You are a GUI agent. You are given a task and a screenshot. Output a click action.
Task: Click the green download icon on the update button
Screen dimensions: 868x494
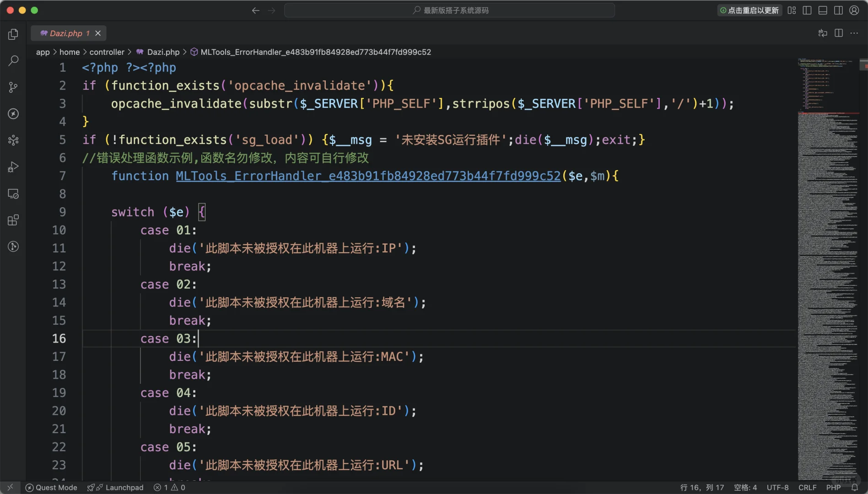tap(723, 11)
